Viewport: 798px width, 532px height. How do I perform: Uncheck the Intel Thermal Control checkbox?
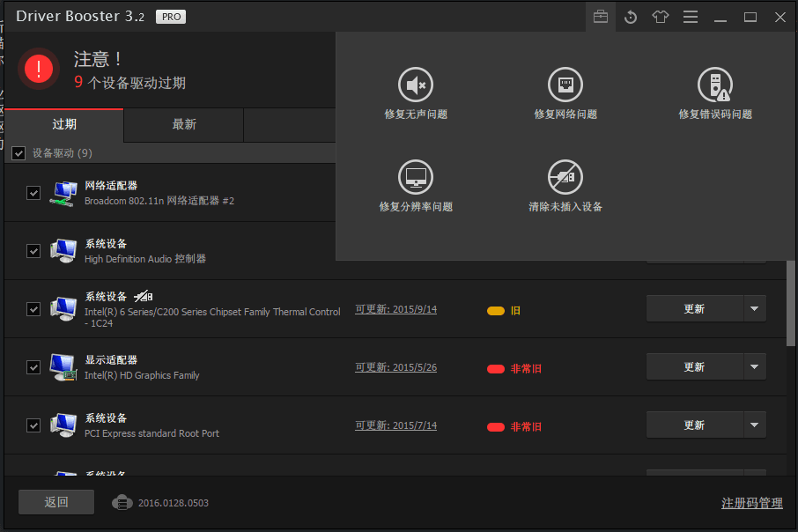pos(33,309)
